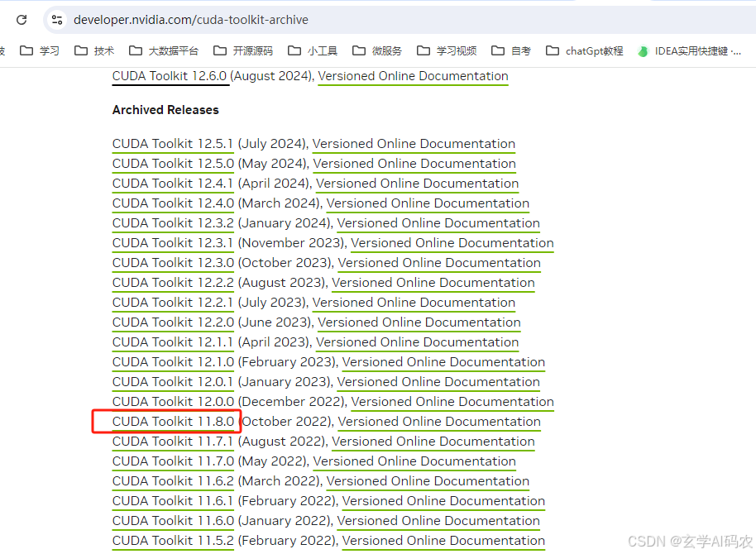Open CUDA Toolkit 12.4.1 link
Screen dimensions: 756x554
(173, 184)
